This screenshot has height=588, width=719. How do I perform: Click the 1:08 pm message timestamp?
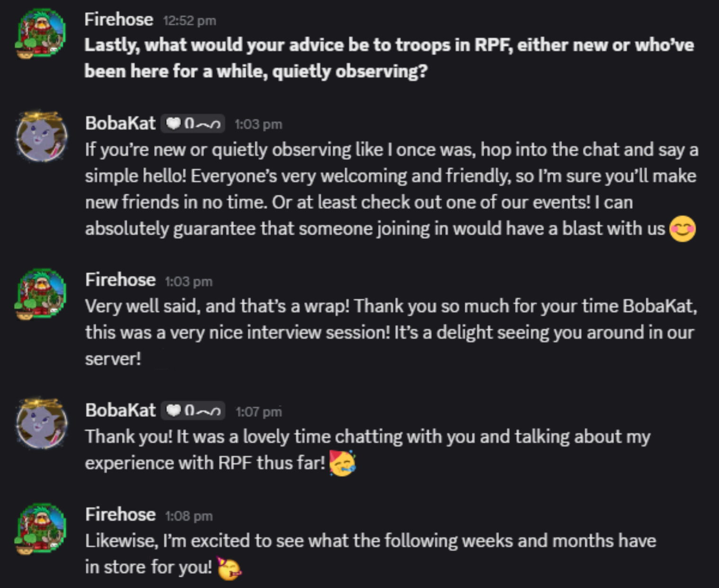click(x=189, y=516)
